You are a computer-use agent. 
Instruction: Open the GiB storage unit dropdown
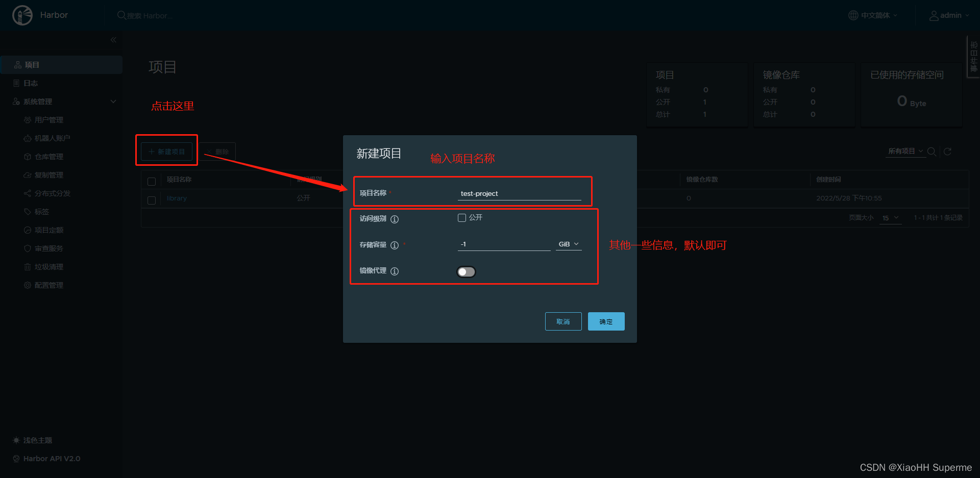569,244
